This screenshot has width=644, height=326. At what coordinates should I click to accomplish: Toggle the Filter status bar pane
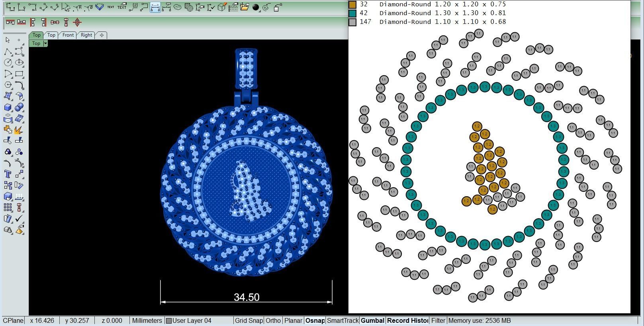pyautogui.click(x=438, y=320)
